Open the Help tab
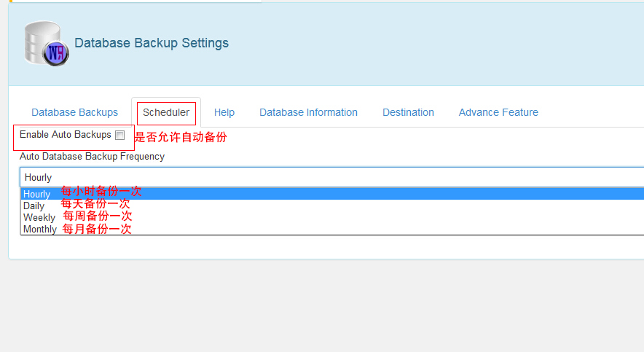 coord(224,112)
